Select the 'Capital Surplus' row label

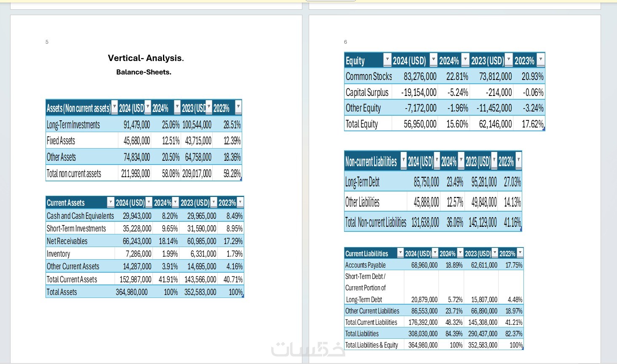point(367,92)
